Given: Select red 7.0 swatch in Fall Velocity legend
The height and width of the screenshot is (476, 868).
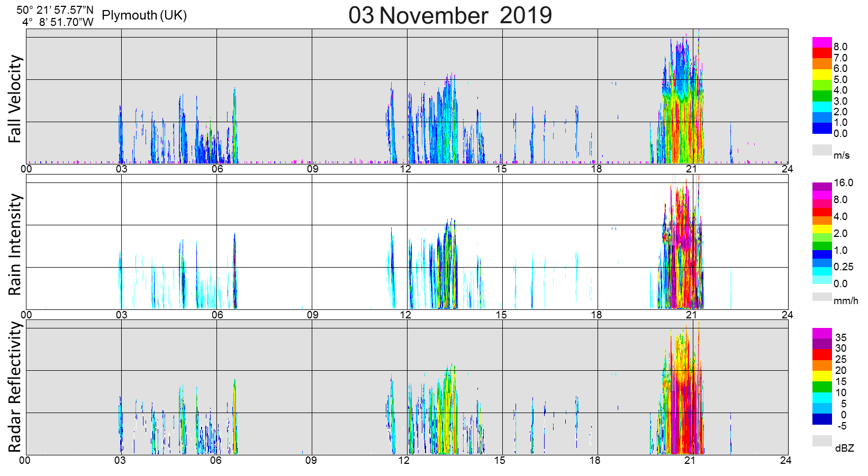Looking at the screenshot, I should 822,53.
